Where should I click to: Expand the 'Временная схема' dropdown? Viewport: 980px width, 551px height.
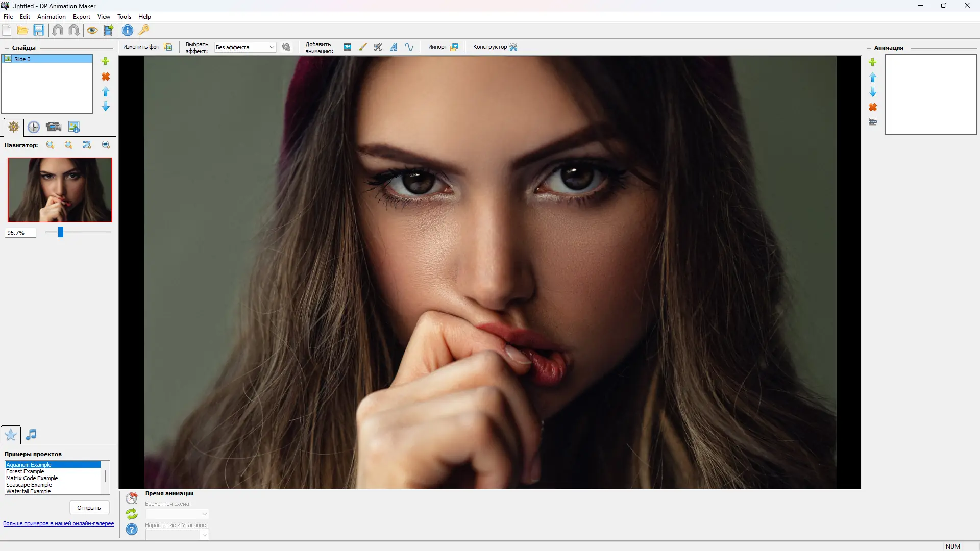click(x=177, y=514)
